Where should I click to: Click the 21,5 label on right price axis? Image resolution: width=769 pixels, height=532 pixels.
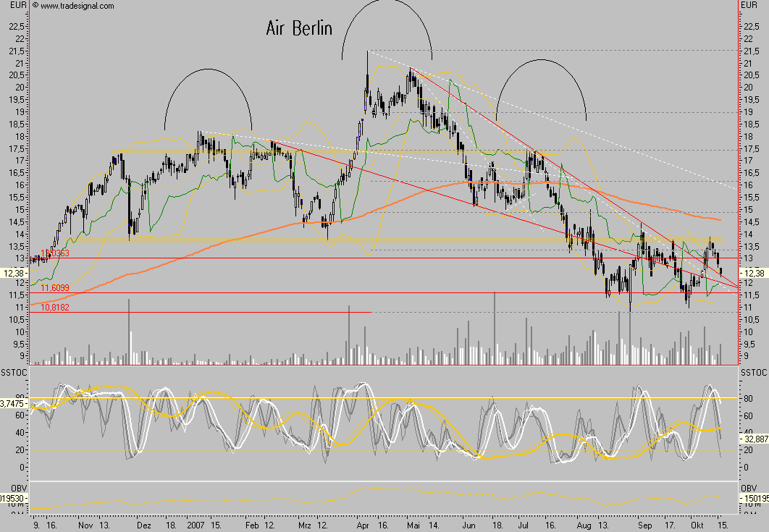[x=749, y=51]
